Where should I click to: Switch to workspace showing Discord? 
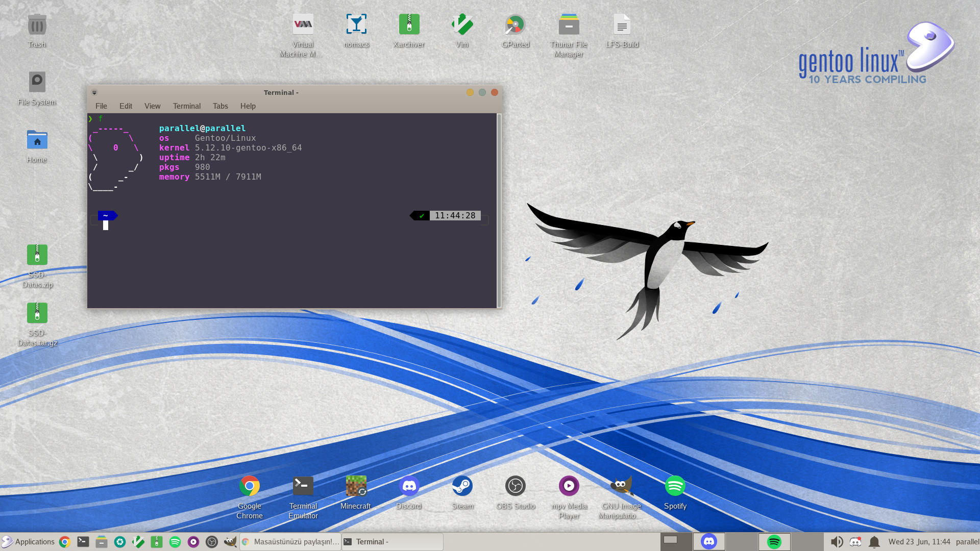pos(709,542)
